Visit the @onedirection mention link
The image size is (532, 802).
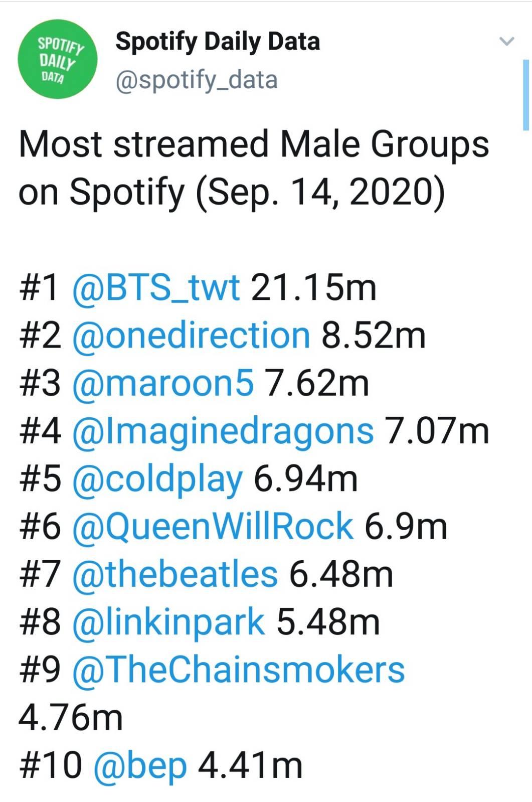pos(191,335)
